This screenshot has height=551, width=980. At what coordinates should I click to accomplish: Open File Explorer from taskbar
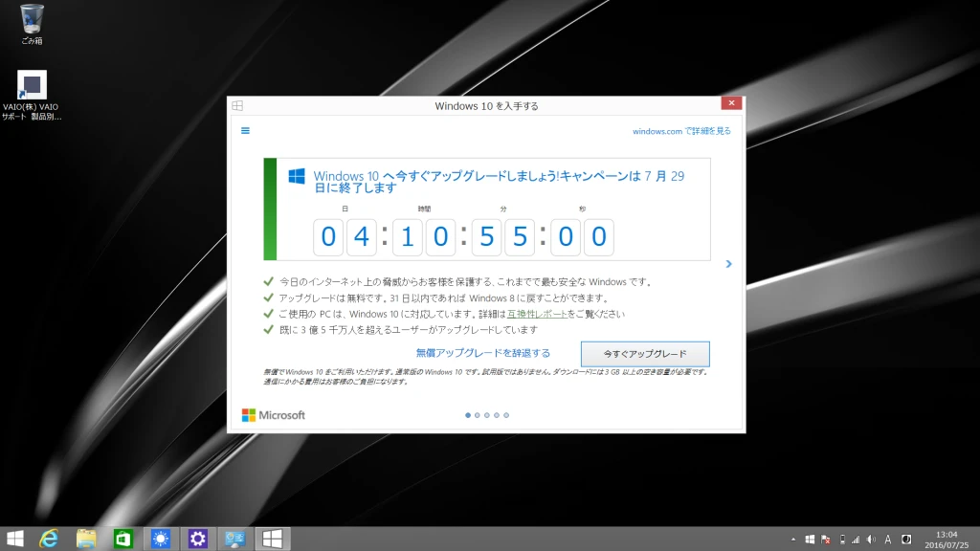pos(86,539)
